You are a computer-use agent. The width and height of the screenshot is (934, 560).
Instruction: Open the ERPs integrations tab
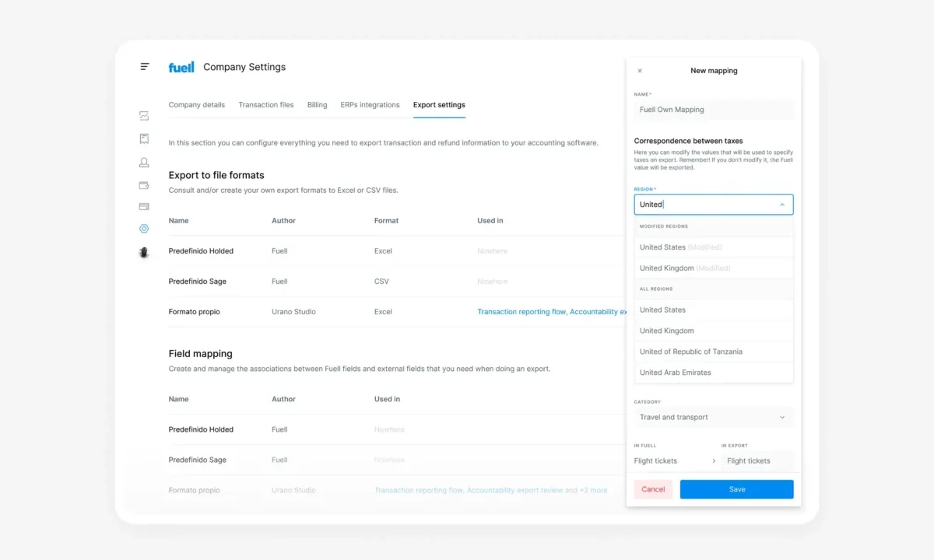370,105
